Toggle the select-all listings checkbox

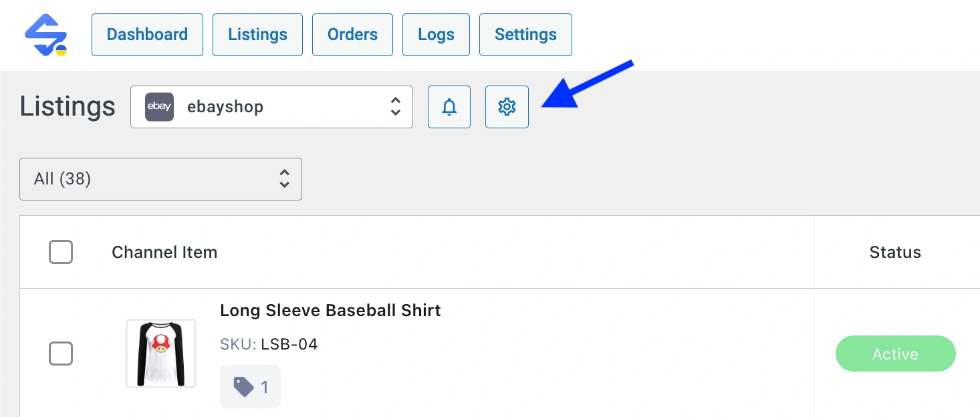[x=61, y=252]
